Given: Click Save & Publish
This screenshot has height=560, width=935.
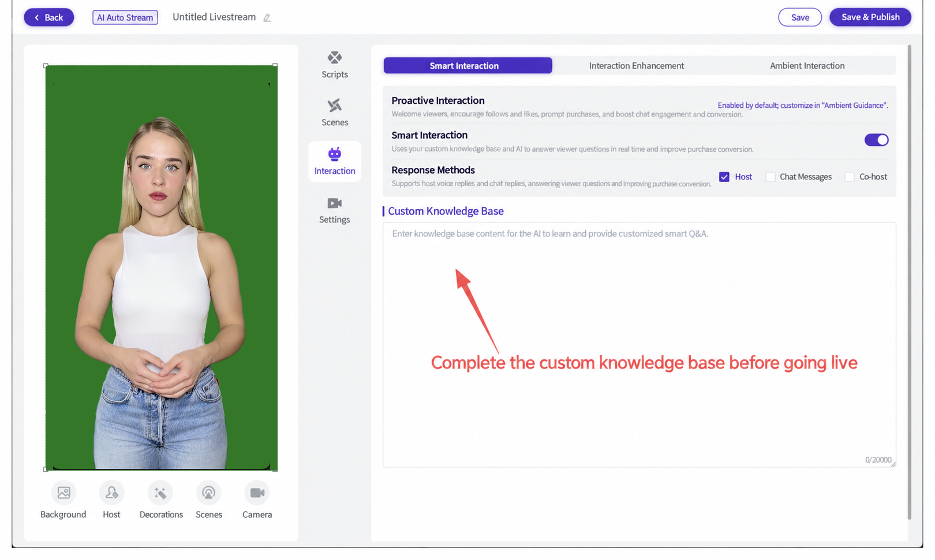Looking at the screenshot, I should point(870,17).
